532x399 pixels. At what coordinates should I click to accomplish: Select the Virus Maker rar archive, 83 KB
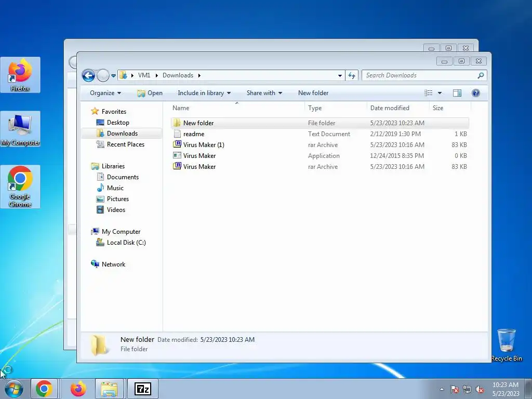[320, 167]
